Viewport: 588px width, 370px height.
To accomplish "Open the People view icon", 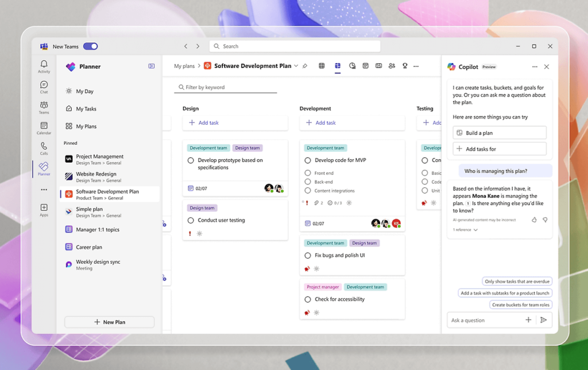I will click(x=392, y=65).
